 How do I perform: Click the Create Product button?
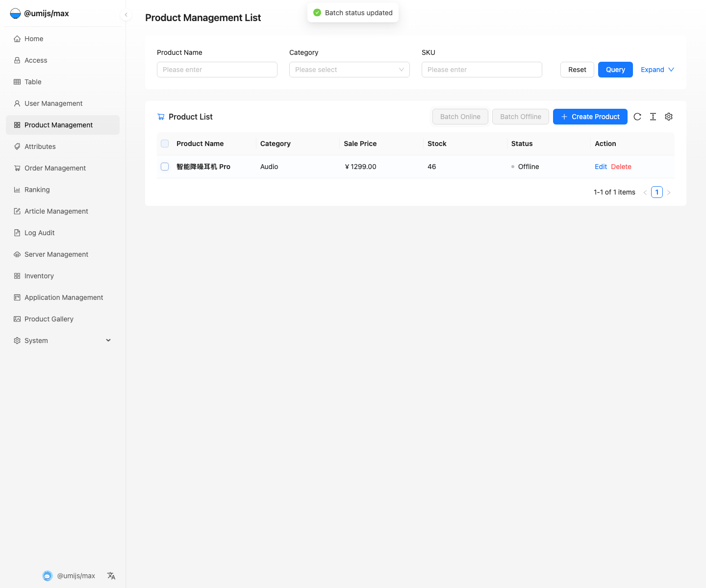click(x=590, y=117)
